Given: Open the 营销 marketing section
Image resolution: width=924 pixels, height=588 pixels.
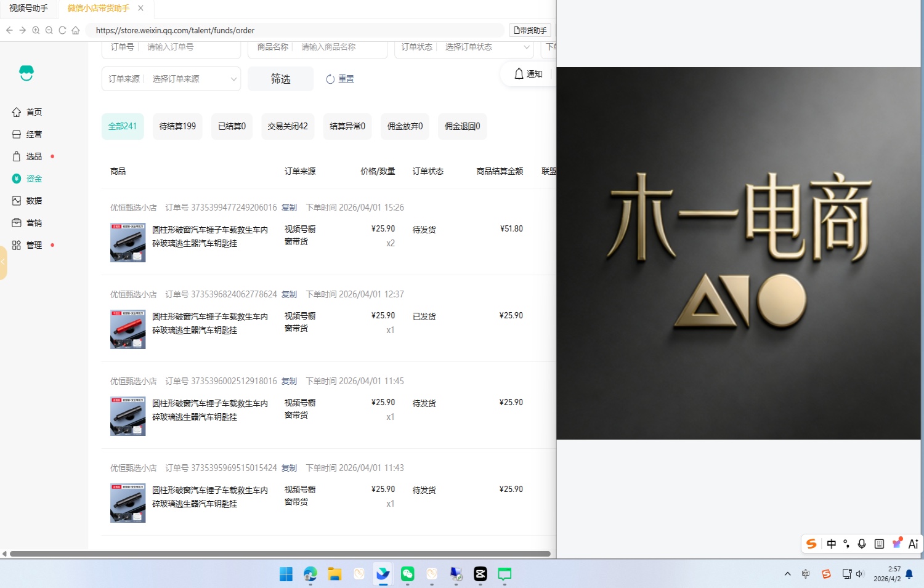Looking at the screenshot, I should [x=34, y=222].
